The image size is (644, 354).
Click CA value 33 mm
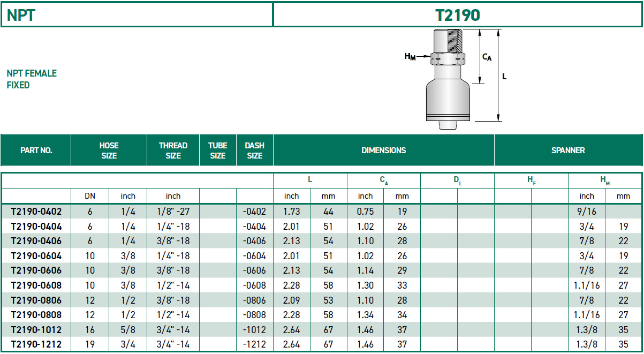[403, 285]
